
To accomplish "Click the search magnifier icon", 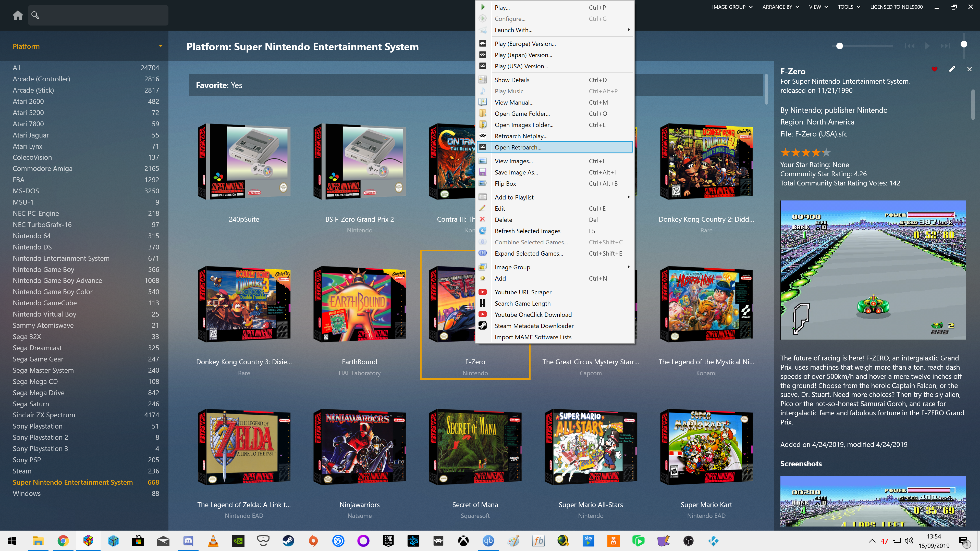I will (35, 15).
